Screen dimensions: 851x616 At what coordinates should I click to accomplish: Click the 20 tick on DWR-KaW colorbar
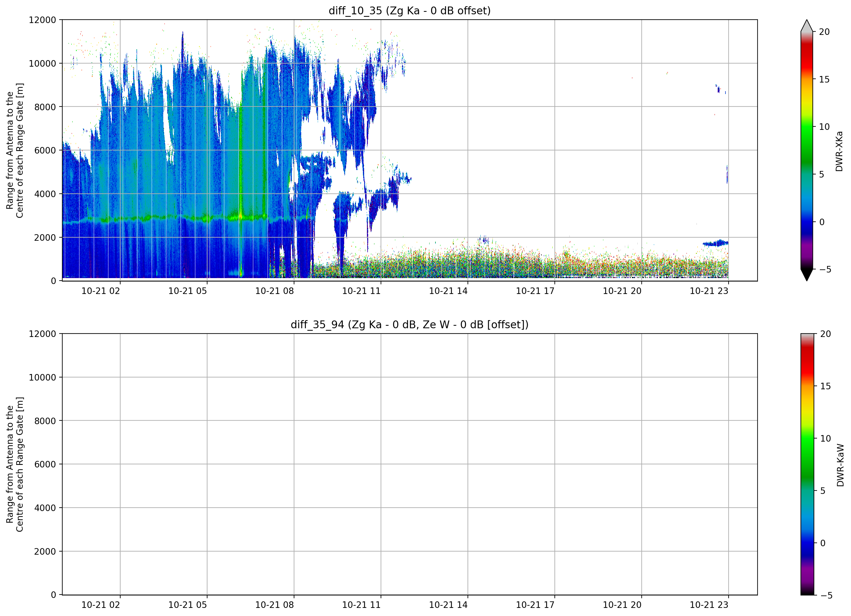coord(825,334)
